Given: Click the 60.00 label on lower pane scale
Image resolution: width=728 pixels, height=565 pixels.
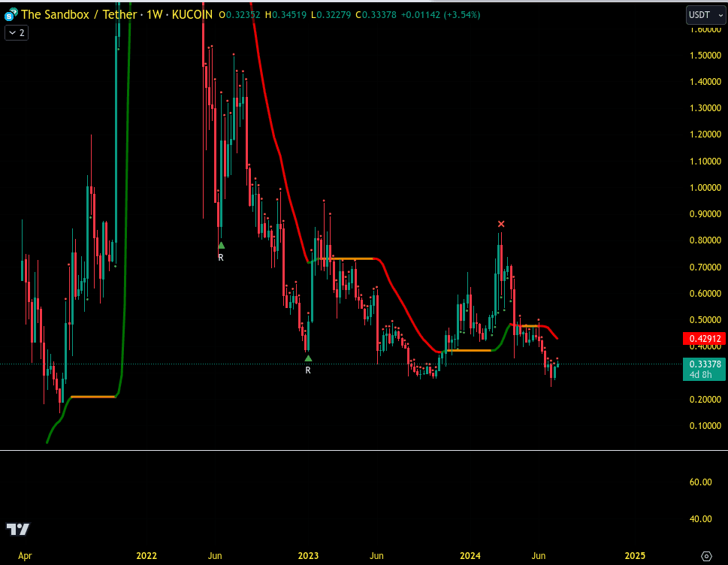Looking at the screenshot, I should (x=701, y=482).
